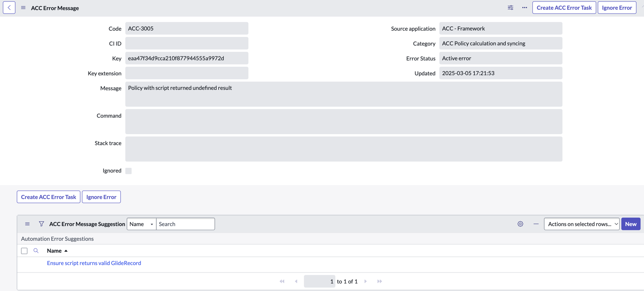This screenshot has height=291, width=644.
Task: Go back using the header arrow
Action: (9, 7)
